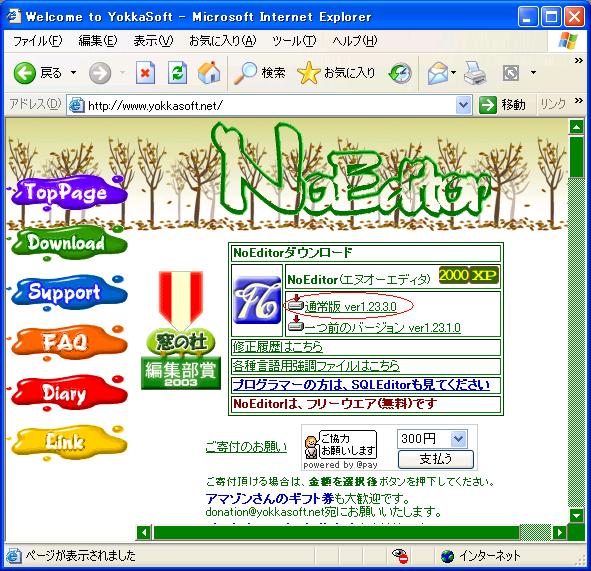Viewport: 591px width, 571px height.
Task: Click the NoEditor blue application logo
Action: point(257,300)
